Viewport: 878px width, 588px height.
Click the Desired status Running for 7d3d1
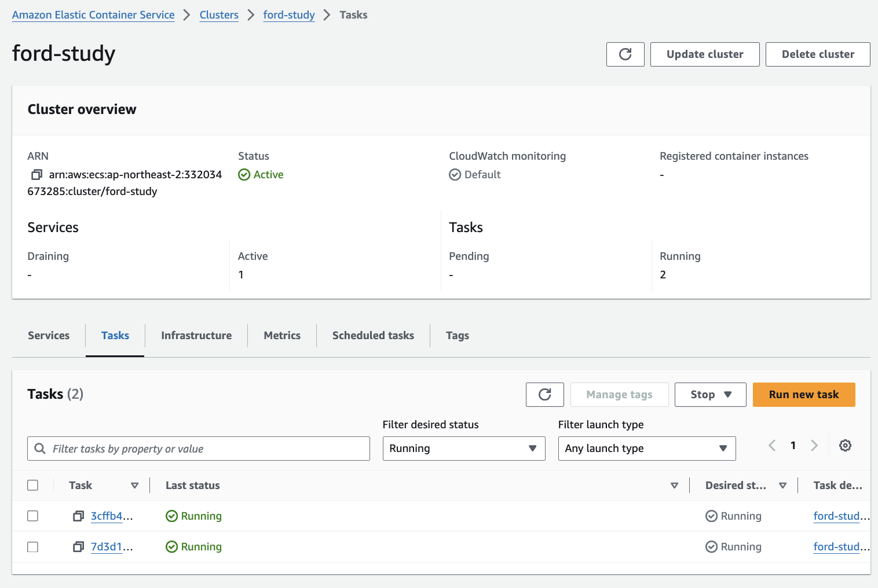[741, 547]
